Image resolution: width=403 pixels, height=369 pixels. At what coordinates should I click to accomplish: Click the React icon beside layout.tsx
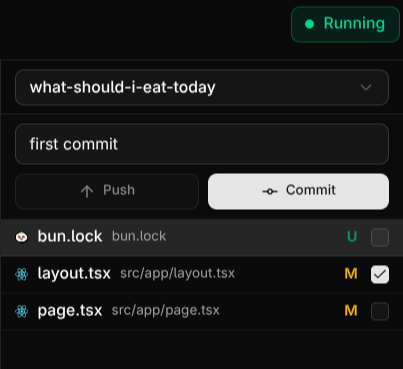(22, 274)
